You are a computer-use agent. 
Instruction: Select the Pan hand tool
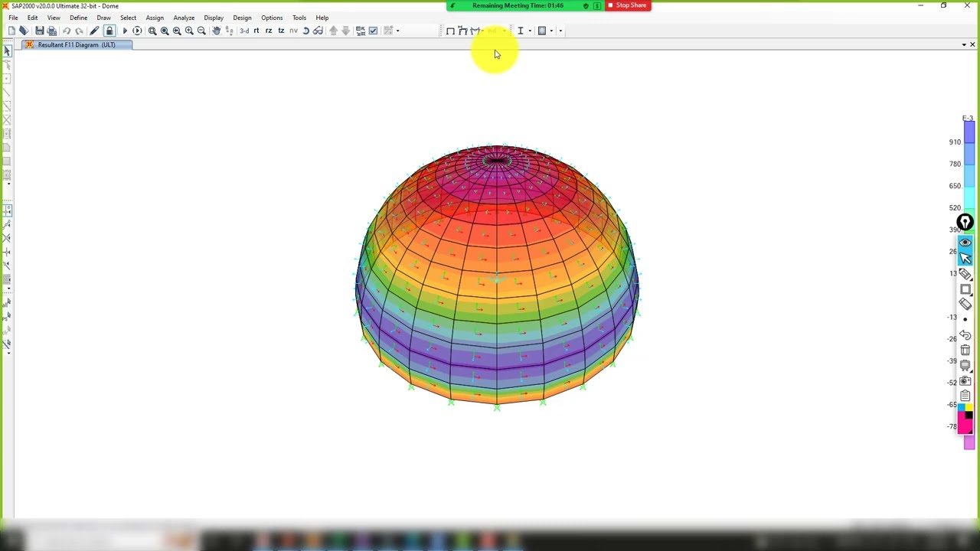pos(217,31)
